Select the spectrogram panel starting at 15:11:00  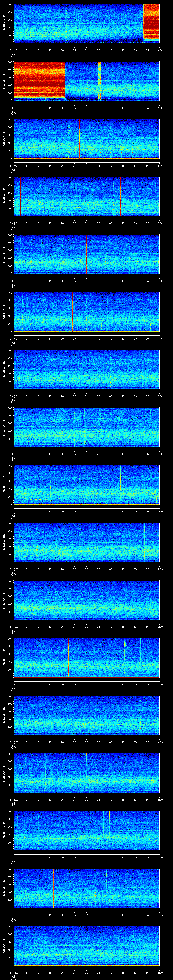click(x=86, y=600)
